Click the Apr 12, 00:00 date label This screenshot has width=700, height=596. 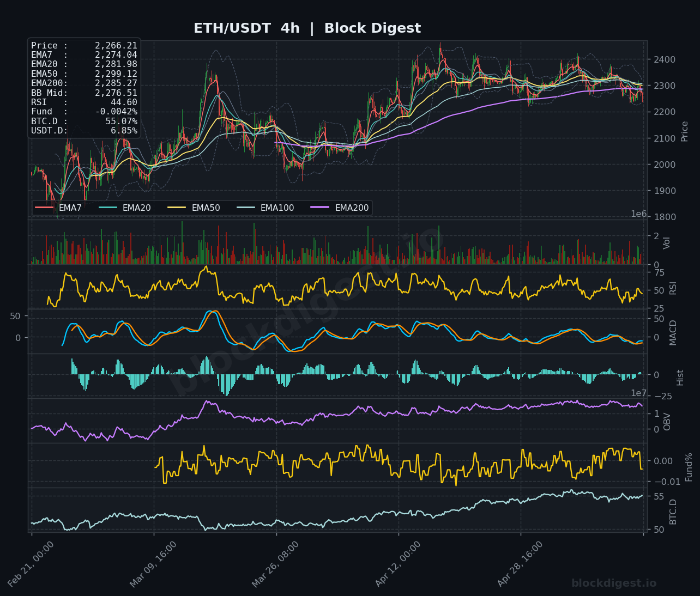click(399, 563)
